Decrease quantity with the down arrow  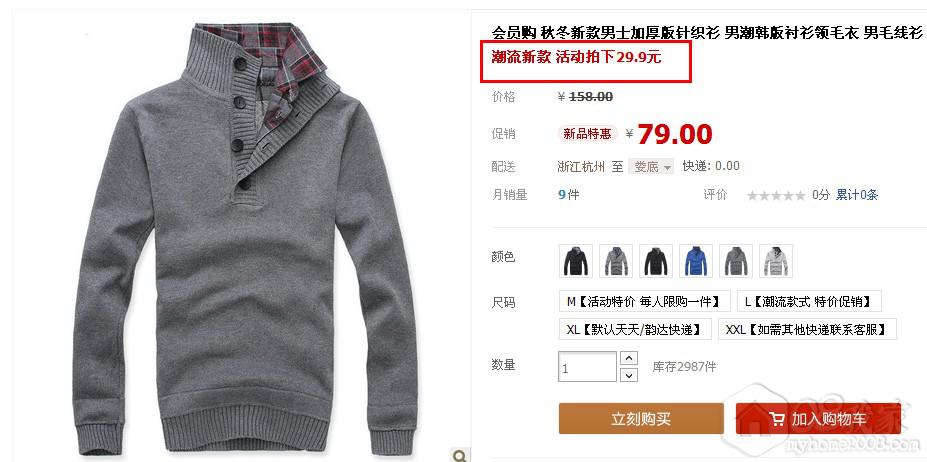pos(629,374)
